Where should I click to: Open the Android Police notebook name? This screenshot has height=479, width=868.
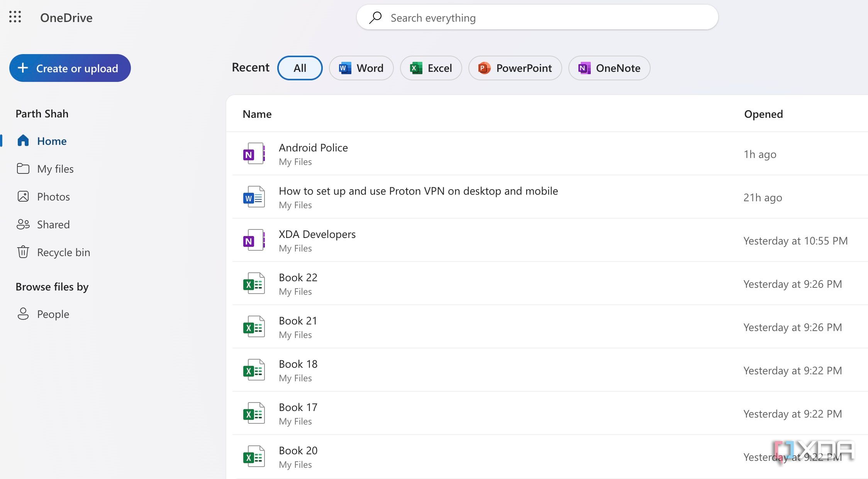pyautogui.click(x=313, y=148)
